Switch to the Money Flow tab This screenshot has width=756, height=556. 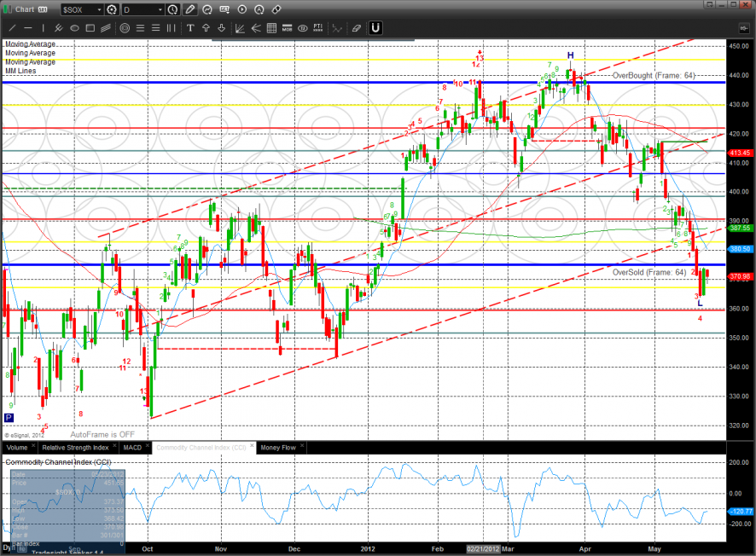[278, 448]
